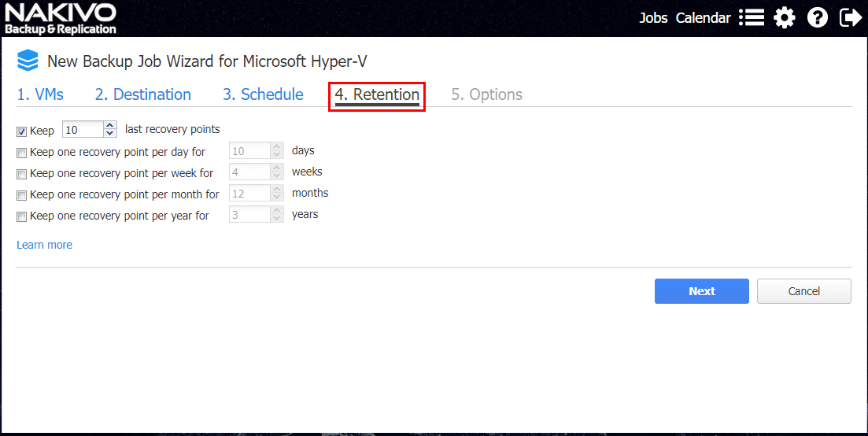This screenshot has width=868, height=436.
Task: Uncheck the Keep last recovery points checkbox
Action: (22, 131)
